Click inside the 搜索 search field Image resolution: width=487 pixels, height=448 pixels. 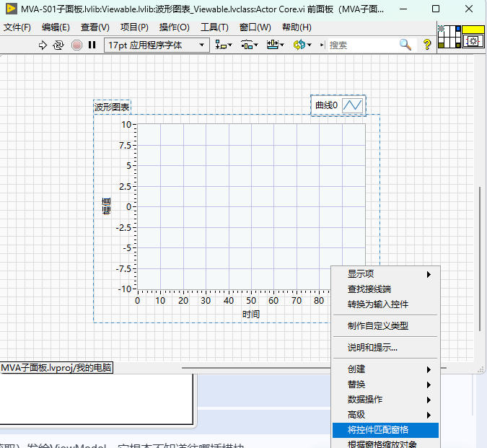tap(364, 45)
